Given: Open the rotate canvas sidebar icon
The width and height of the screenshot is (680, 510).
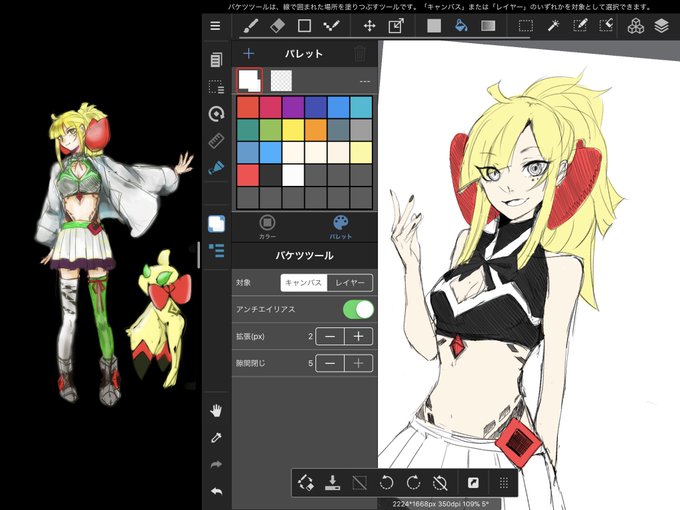Looking at the screenshot, I should click(x=216, y=114).
